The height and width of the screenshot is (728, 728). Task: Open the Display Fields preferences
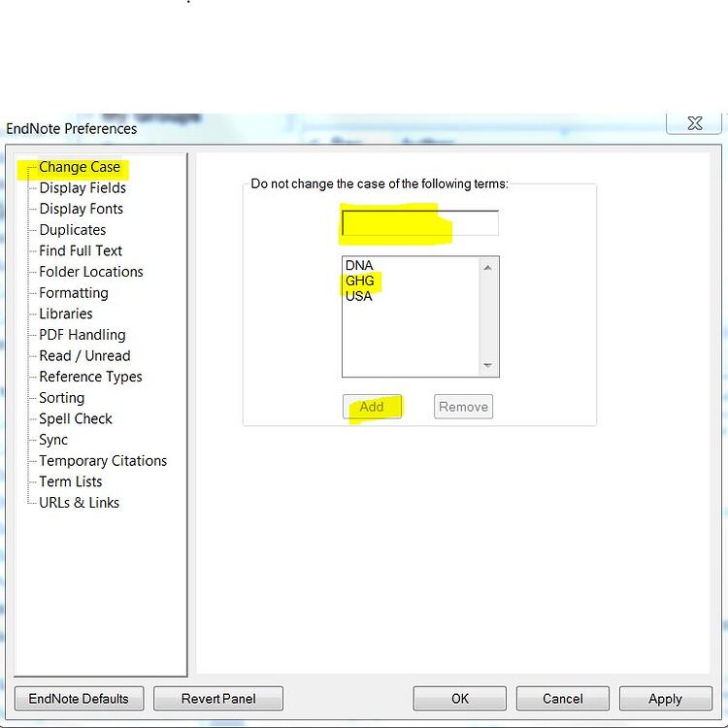click(83, 188)
